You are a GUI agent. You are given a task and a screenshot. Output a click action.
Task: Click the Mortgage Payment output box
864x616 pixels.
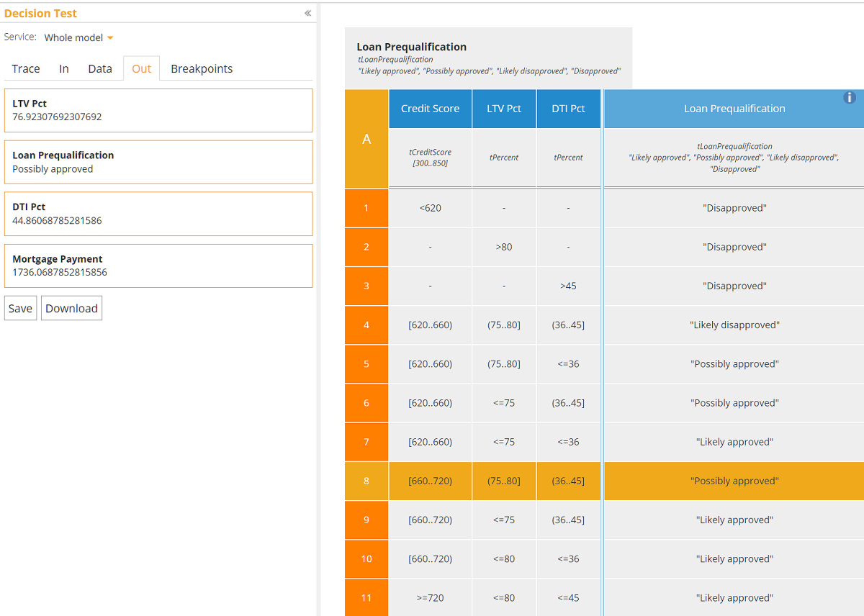158,266
